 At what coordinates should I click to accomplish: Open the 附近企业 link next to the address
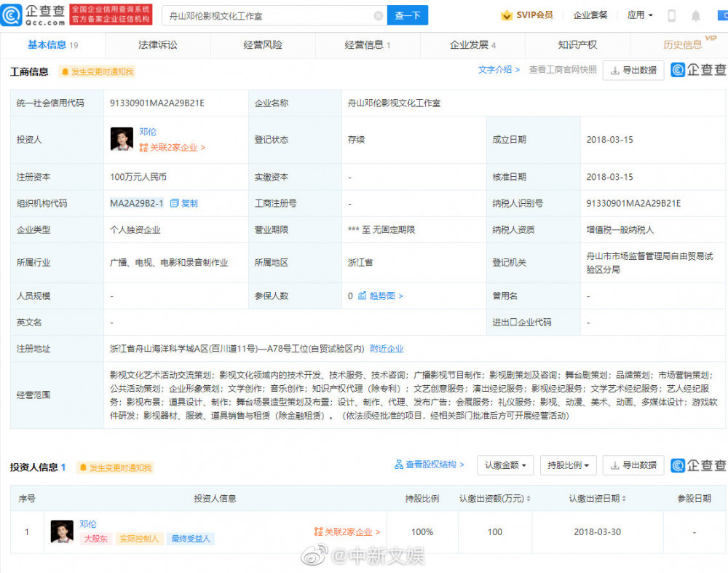coord(387,349)
